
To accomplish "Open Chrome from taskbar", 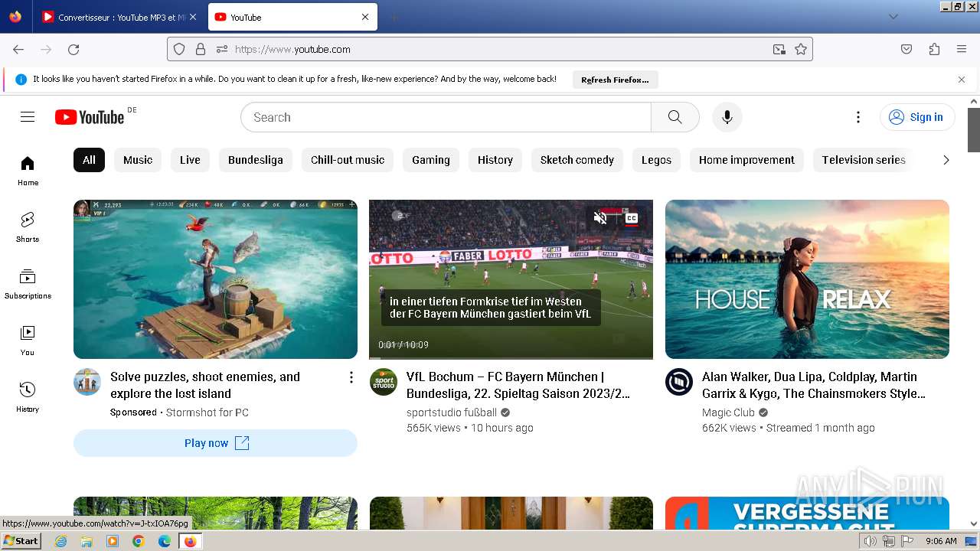I will 139,541.
